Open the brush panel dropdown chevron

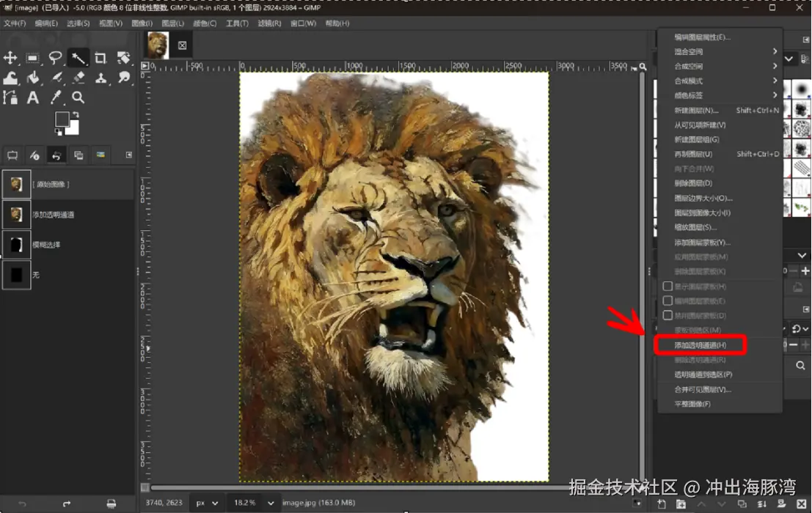(789, 59)
